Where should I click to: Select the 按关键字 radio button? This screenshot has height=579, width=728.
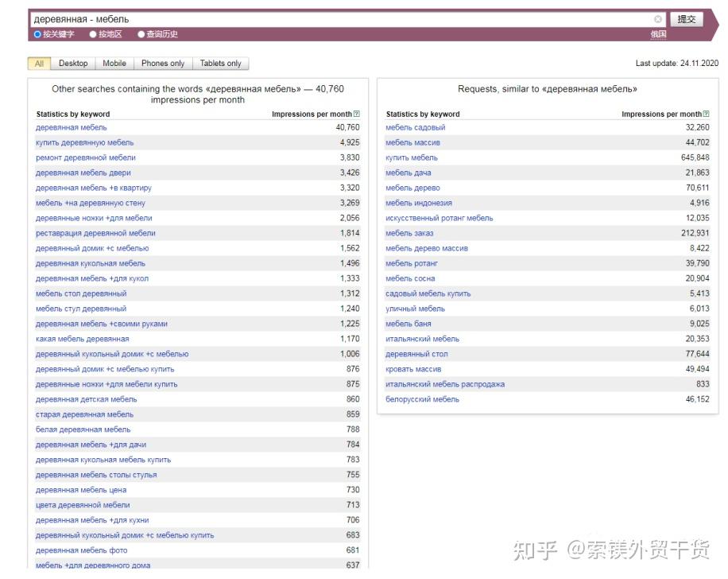[36, 34]
